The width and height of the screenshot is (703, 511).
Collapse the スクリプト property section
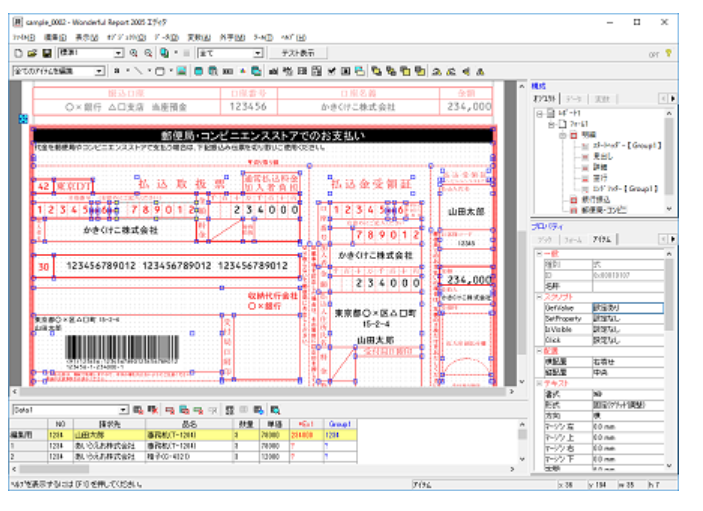[539, 298]
